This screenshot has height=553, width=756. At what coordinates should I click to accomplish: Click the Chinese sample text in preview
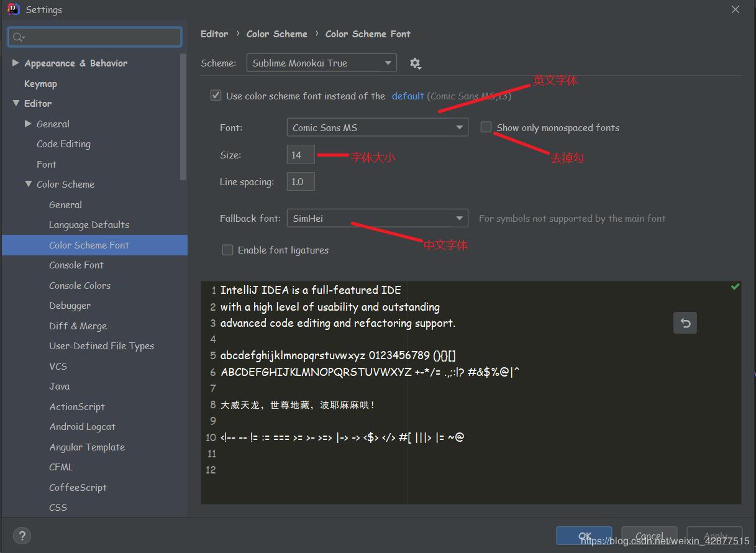[x=298, y=405]
